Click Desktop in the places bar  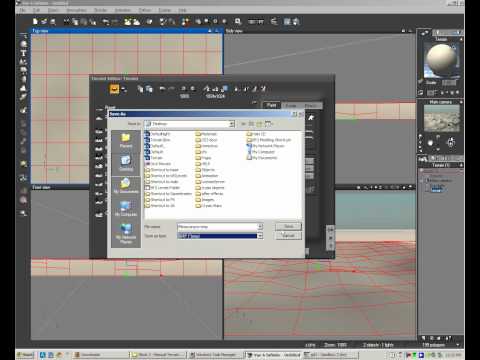point(126,163)
